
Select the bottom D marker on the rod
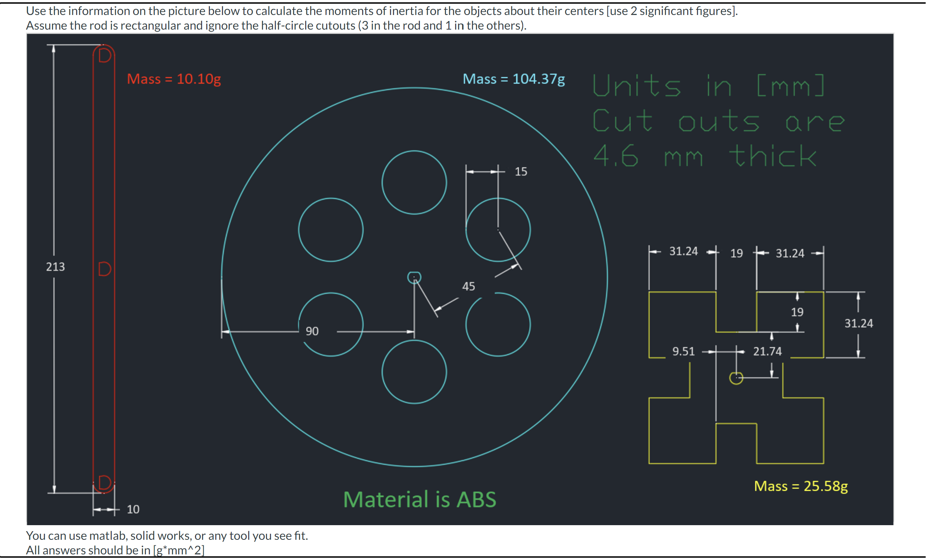pos(104,482)
